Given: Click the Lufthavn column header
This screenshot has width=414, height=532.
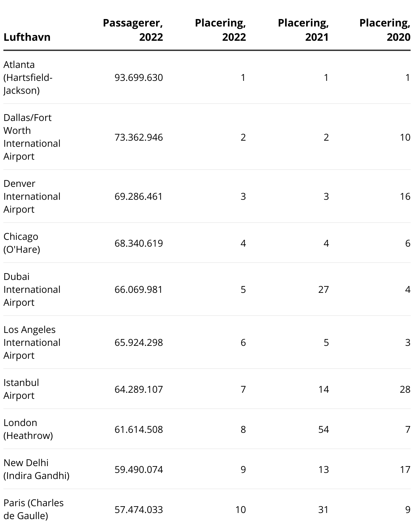Looking at the screenshot, I should [27, 37].
